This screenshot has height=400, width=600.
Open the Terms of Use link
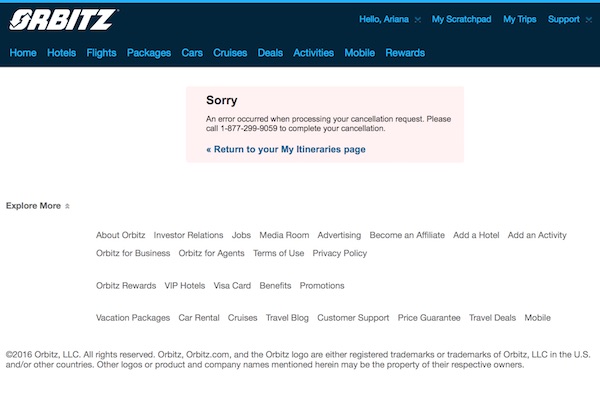point(279,253)
